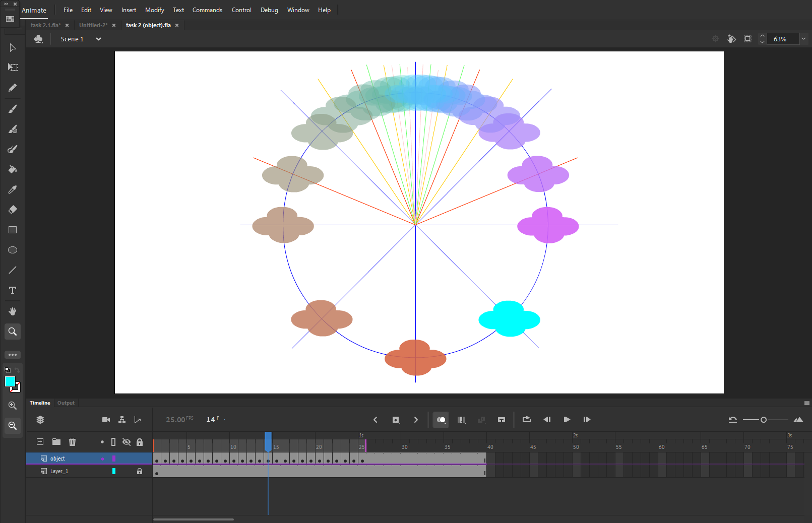This screenshot has height=523, width=812.
Task: Step back one frame
Action: [x=547, y=420]
